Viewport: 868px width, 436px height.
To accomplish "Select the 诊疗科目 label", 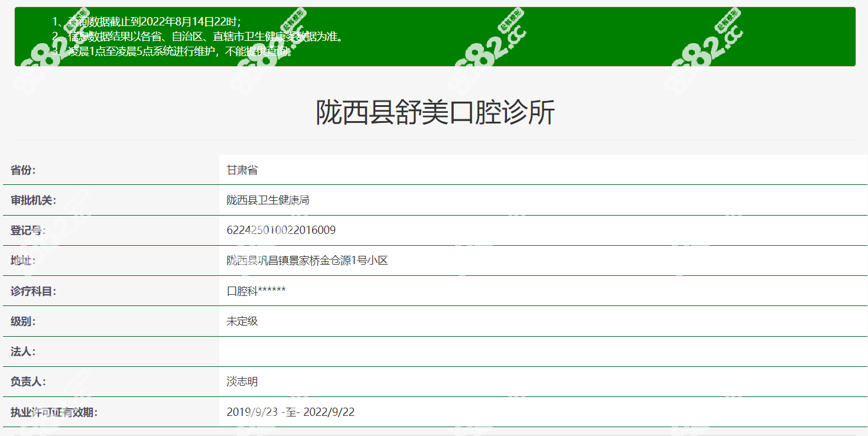I will click(x=33, y=291).
